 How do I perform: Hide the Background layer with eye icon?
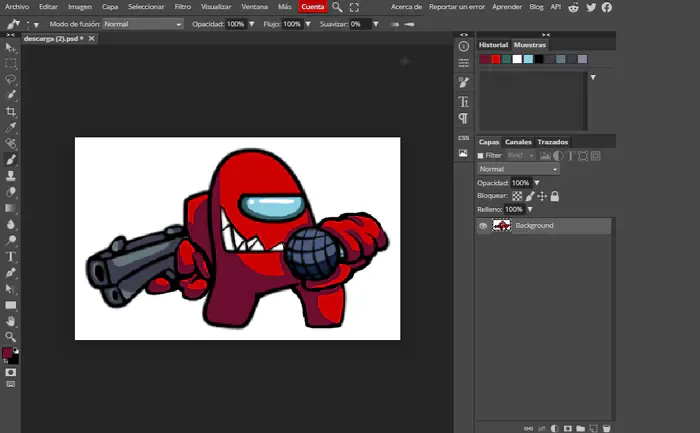[483, 226]
